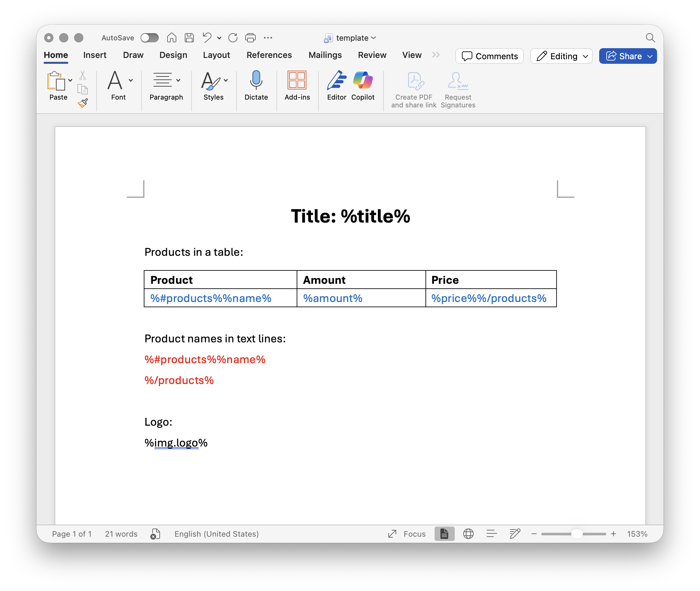Open the Mailings tab
700x591 pixels.
point(325,55)
